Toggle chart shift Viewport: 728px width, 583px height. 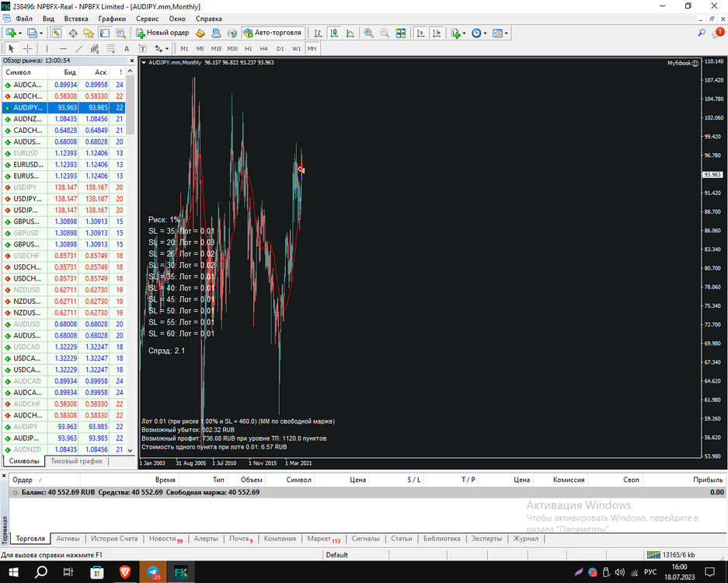437,33
